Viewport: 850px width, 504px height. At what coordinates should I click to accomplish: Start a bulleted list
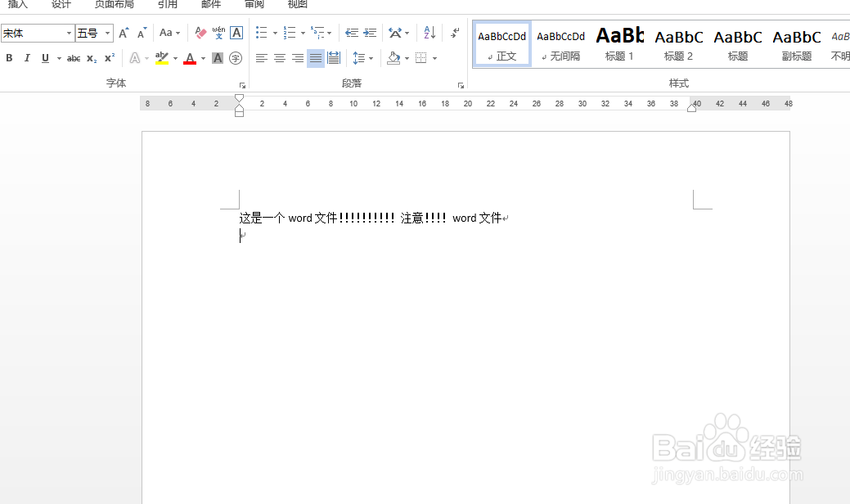tap(261, 33)
